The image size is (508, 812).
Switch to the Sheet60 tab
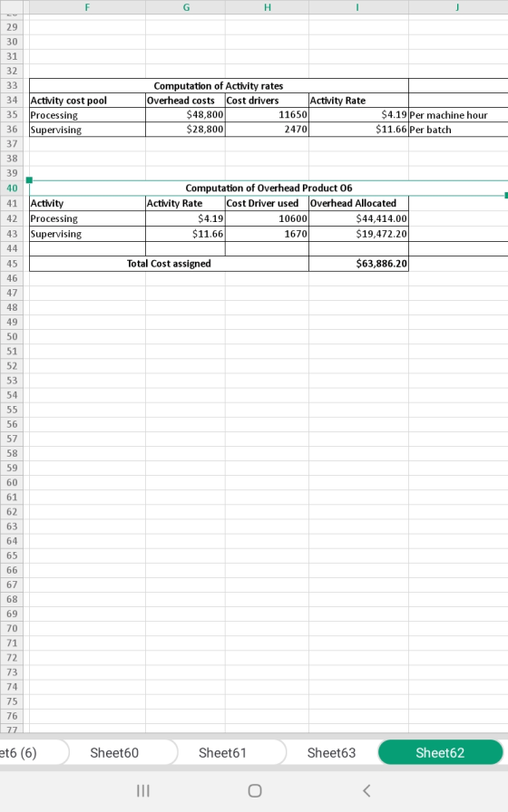[x=114, y=752]
